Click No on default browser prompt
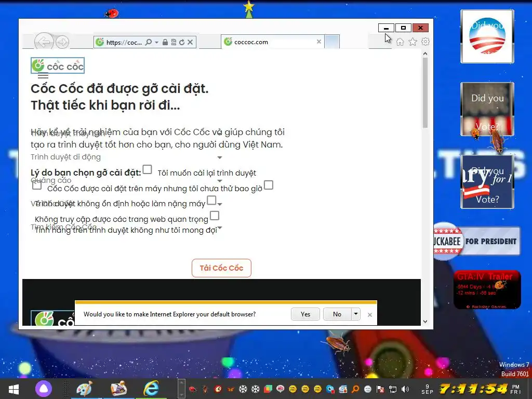The width and height of the screenshot is (532, 399). (337, 314)
